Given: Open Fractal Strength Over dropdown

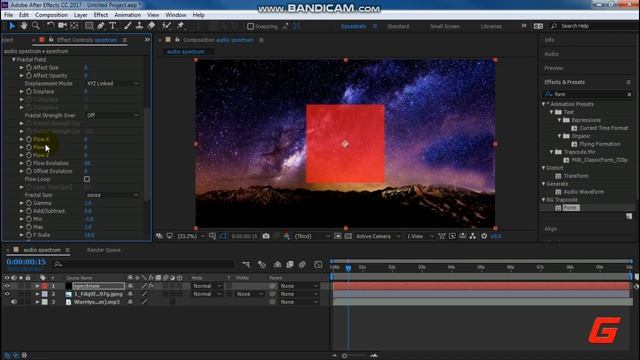Looking at the screenshot, I should (x=112, y=116).
